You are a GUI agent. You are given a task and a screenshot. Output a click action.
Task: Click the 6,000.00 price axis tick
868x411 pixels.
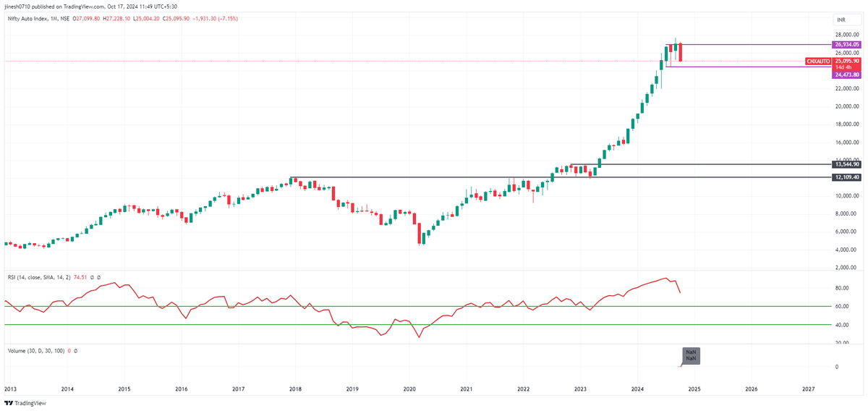pos(846,232)
